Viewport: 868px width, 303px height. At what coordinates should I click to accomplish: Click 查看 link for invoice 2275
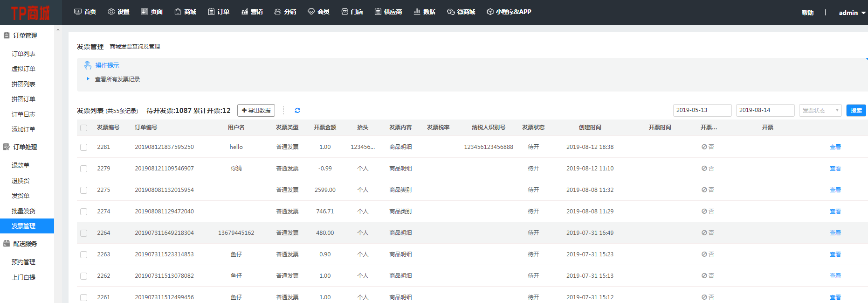pos(835,190)
